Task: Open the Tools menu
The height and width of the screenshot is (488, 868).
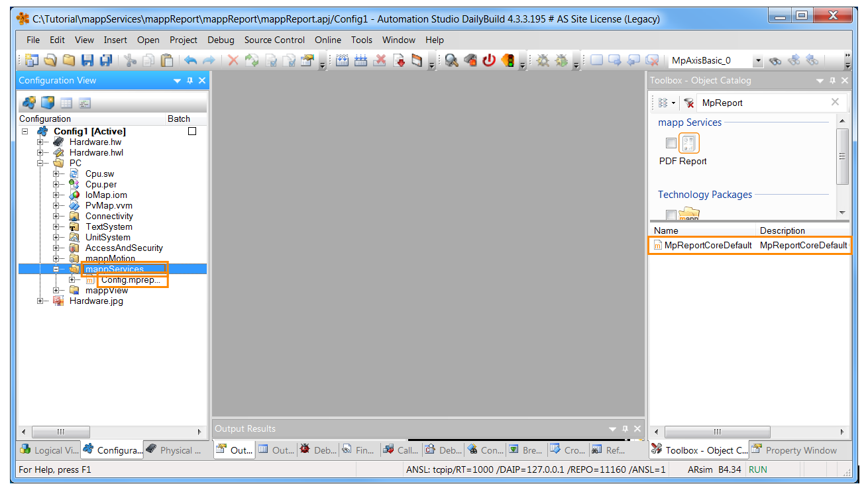Action: click(362, 40)
